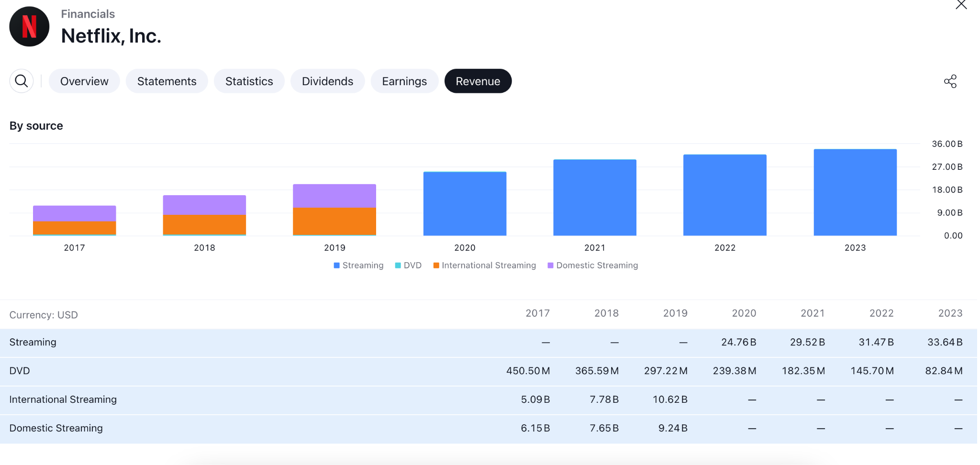Go to the Statistics tab
This screenshot has width=980, height=465.
tap(249, 81)
